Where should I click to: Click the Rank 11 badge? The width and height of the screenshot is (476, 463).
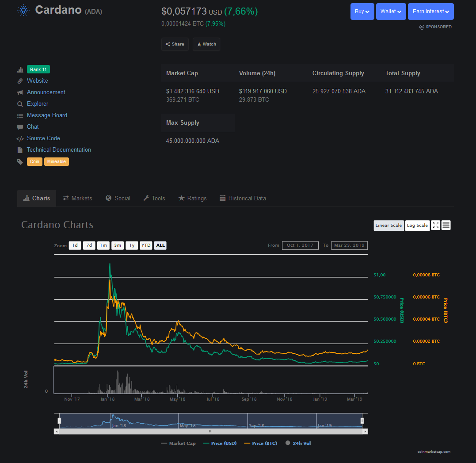click(x=38, y=69)
